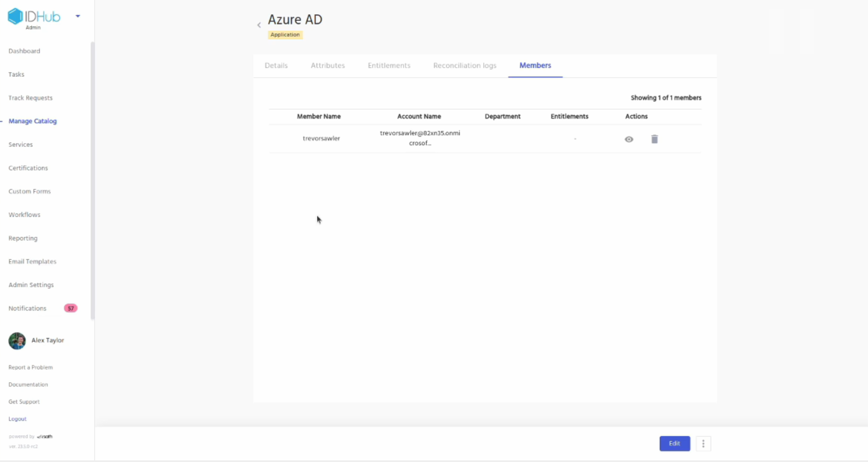Open the Entitlements tab

click(389, 66)
